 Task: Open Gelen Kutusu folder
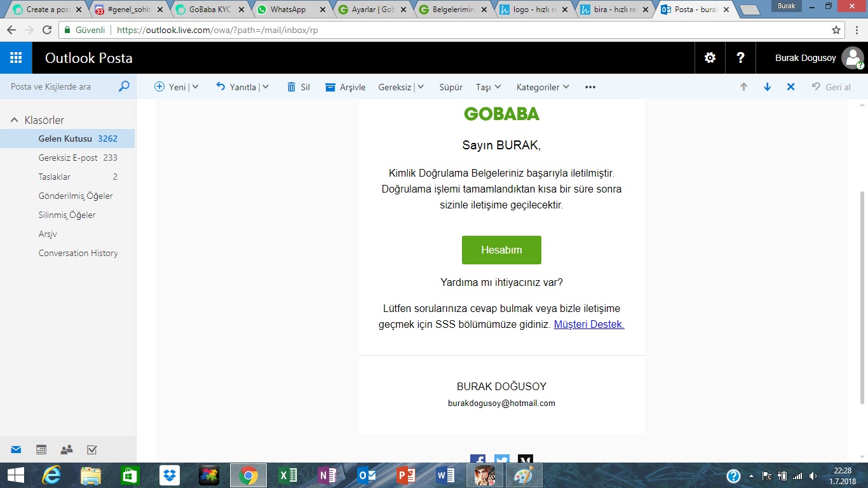pos(67,139)
